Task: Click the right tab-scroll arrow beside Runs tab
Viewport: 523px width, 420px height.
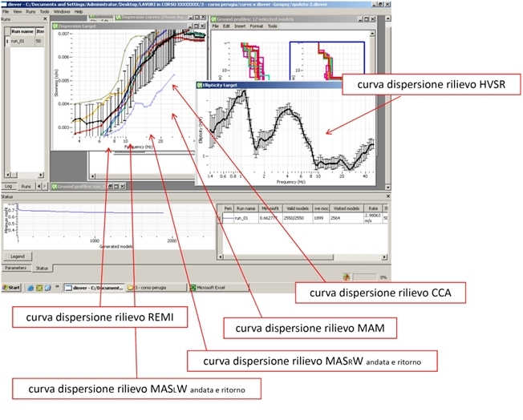Action: pos(45,186)
